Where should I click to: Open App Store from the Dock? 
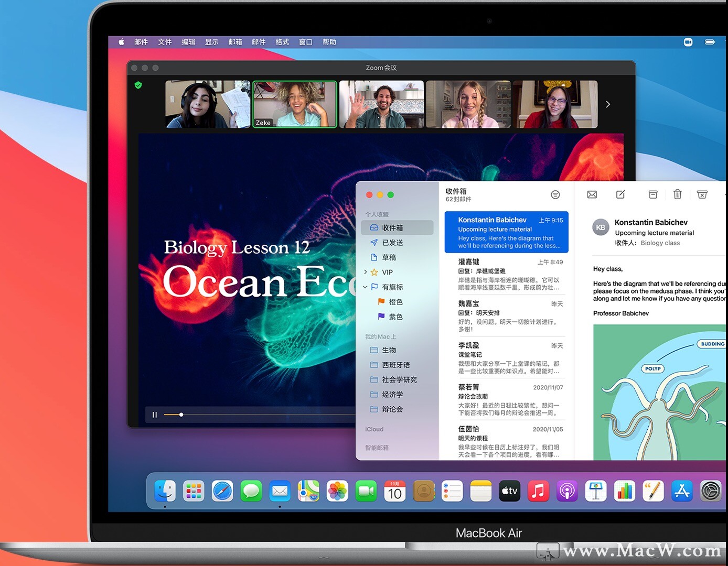tap(682, 491)
